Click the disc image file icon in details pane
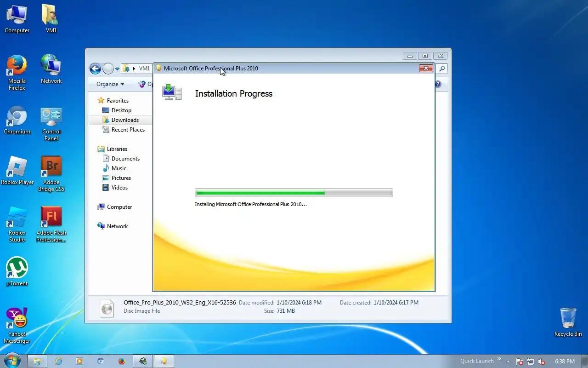This screenshot has width=588, height=368. (x=107, y=308)
